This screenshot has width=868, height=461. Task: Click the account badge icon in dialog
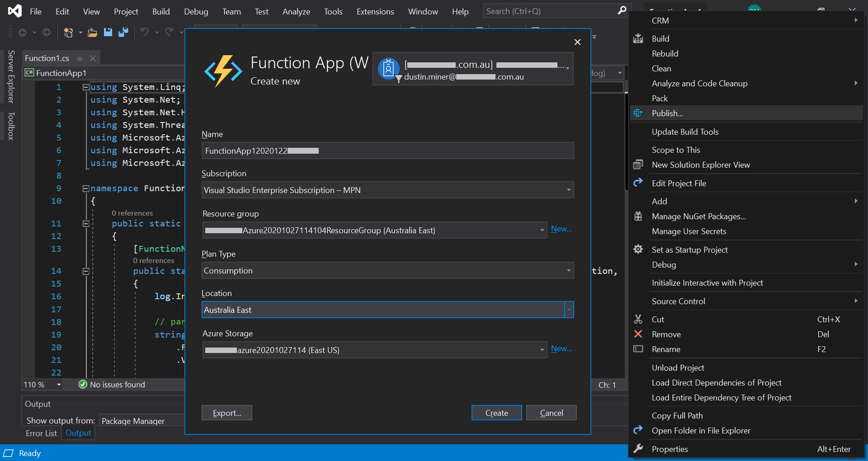388,69
